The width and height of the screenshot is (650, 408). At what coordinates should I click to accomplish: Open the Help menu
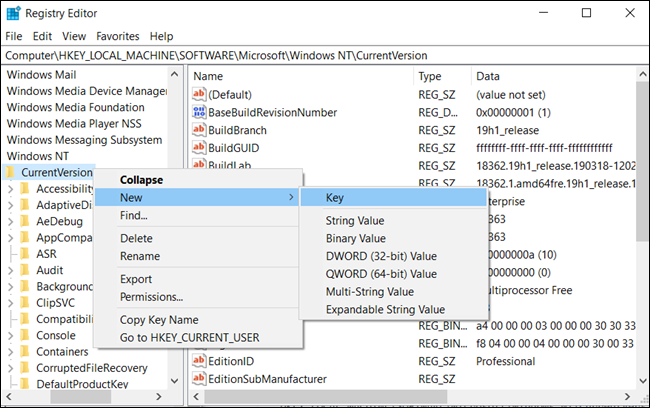click(x=161, y=36)
